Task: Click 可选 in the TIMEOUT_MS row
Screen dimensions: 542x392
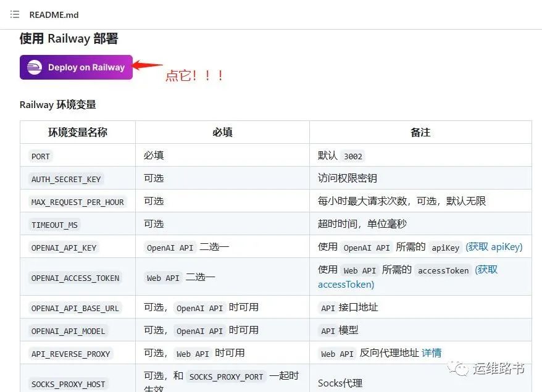Action: click(154, 223)
